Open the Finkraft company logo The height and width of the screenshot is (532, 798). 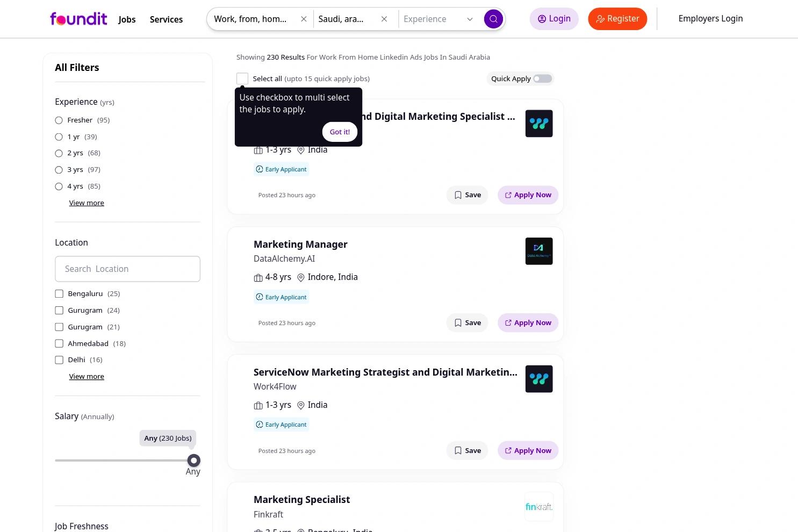pos(539,507)
